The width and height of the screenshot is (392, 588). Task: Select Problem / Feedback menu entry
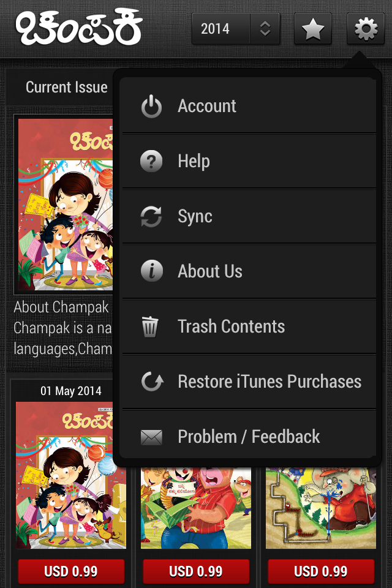249,437
